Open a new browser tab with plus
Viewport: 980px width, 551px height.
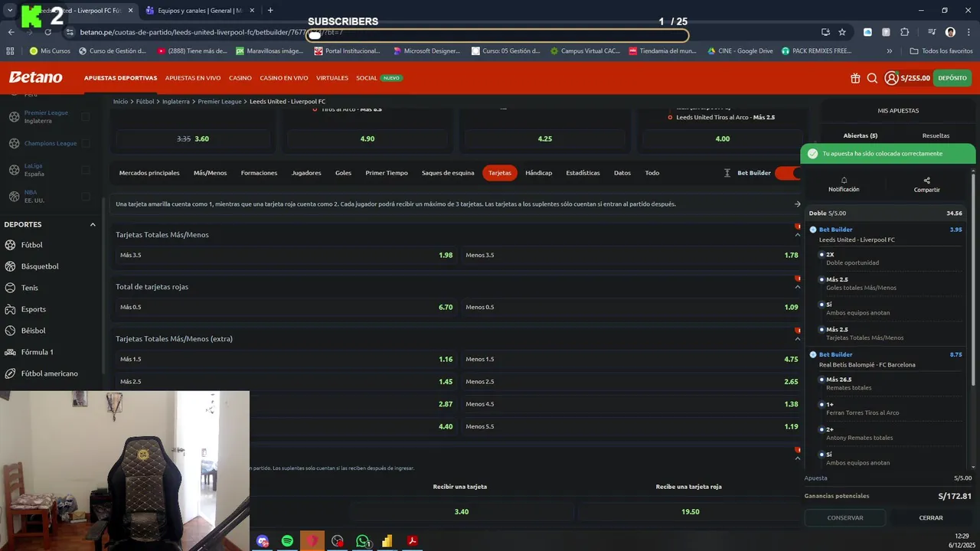pos(270,11)
